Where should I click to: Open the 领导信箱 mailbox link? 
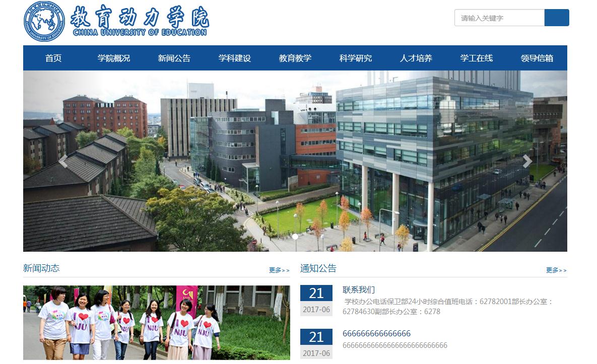click(x=537, y=58)
